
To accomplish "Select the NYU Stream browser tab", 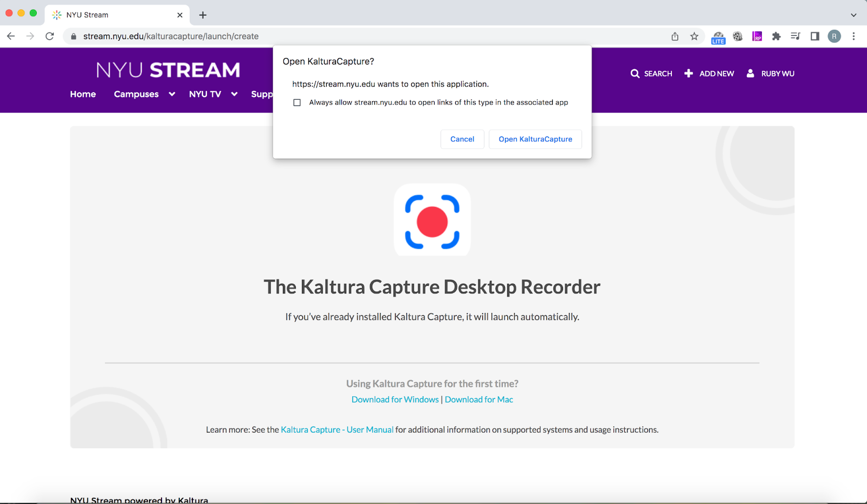I will coord(117,15).
